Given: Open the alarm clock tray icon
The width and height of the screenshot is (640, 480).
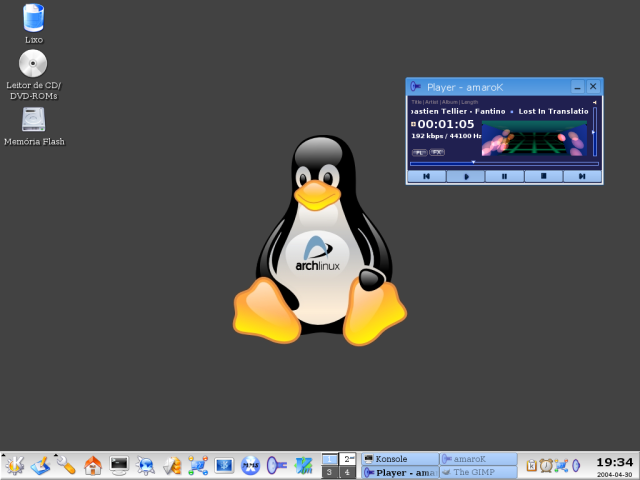Looking at the screenshot, I should tap(546, 465).
